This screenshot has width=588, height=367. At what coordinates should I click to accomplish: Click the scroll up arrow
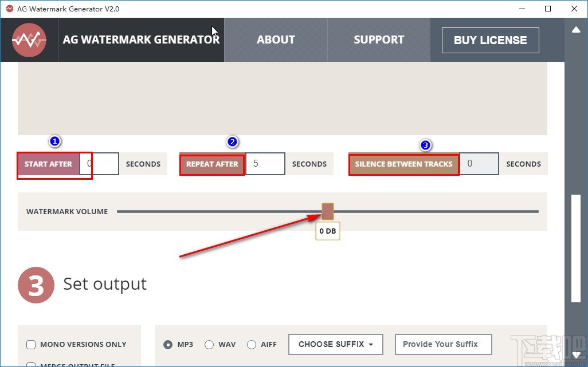pyautogui.click(x=576, y=30)
